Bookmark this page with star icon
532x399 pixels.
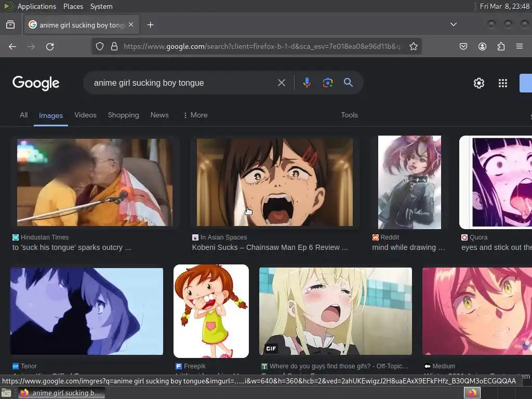tap(413, 46)
